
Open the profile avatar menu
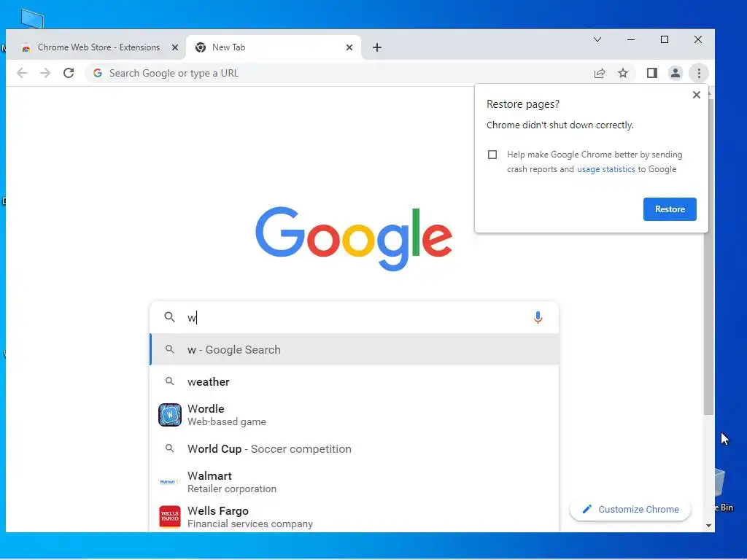pyautogui.click(x=676, y=73)
